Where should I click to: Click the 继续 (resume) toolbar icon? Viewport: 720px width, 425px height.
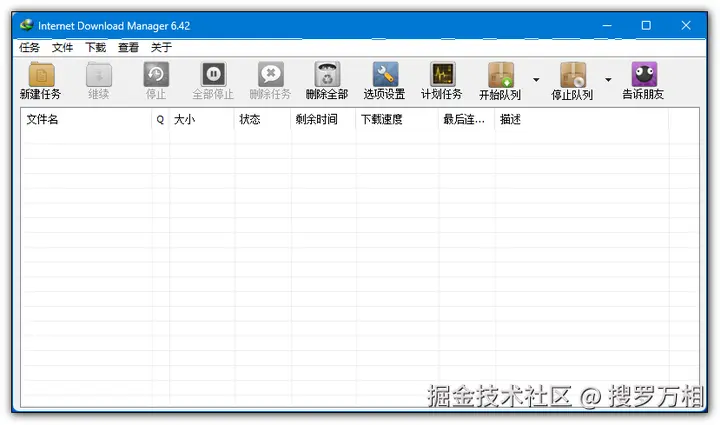[99, 74]
